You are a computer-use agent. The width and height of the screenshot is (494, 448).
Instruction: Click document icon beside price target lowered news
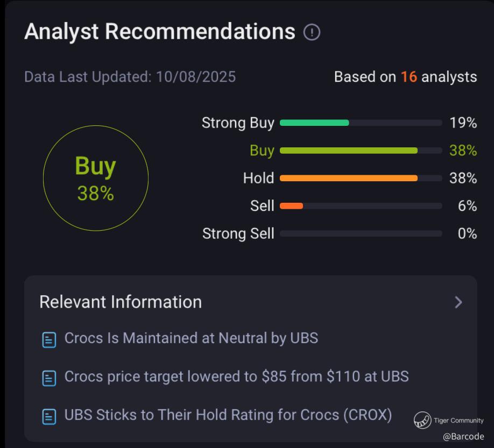pyautogui.click(x=49, y=378)
